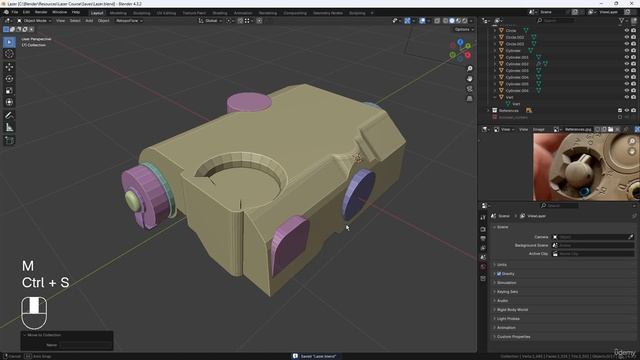Toggle the camera view icon

469,89
